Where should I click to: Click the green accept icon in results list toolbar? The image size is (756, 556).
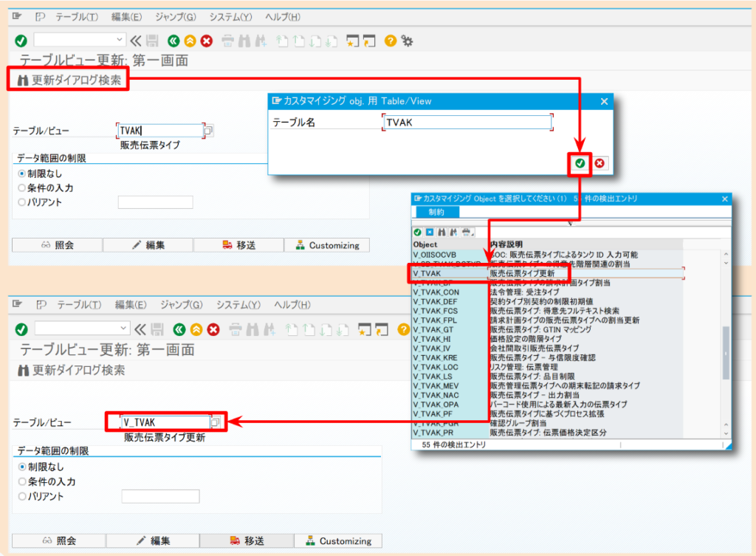(x=418, y=233)
